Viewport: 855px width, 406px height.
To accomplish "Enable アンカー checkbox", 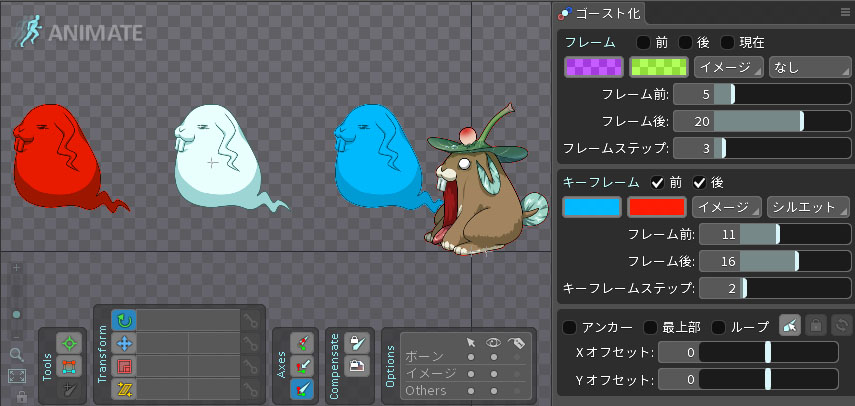I will pyautogui.click(x=570, y=327).
